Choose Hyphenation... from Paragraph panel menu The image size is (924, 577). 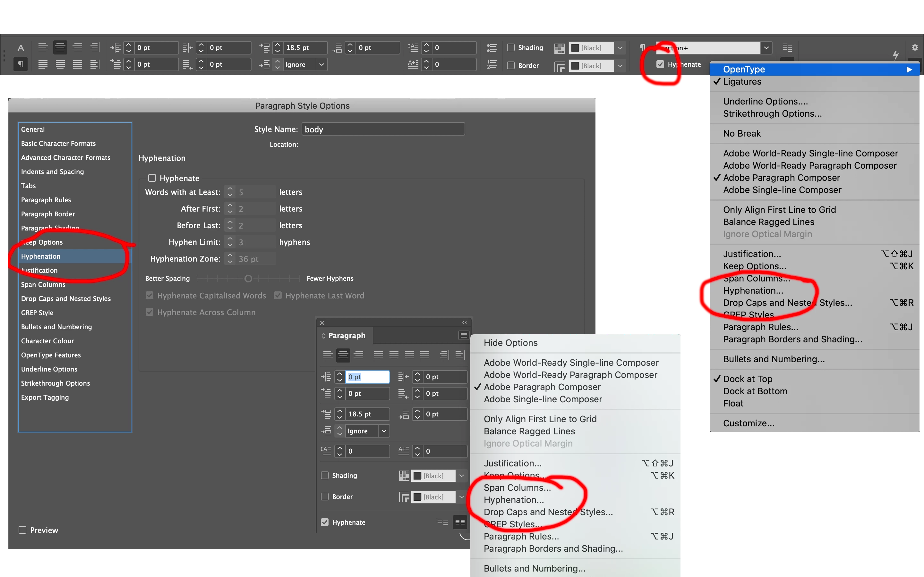514,500
